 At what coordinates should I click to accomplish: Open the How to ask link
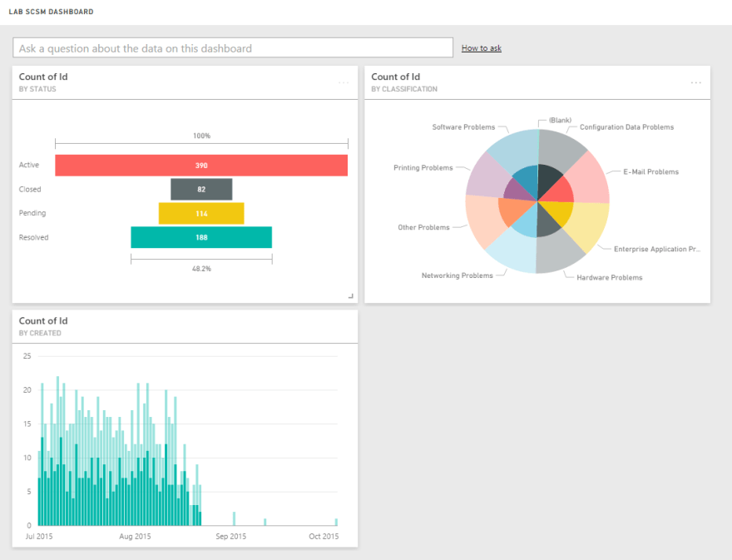pos(482,48)
